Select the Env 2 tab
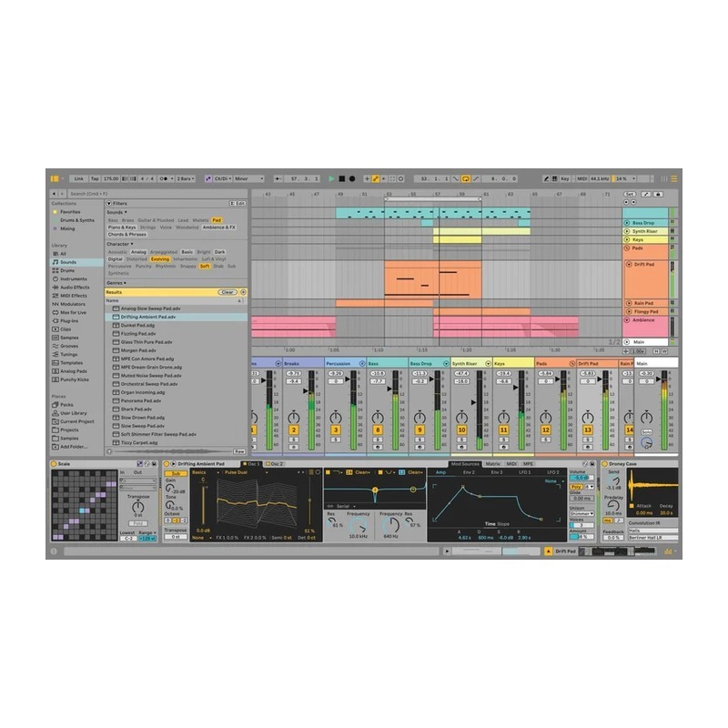 469,472
